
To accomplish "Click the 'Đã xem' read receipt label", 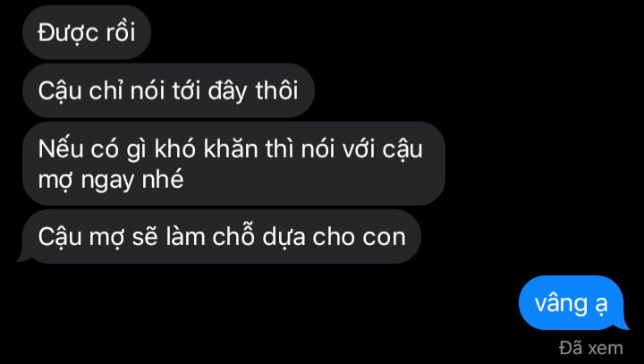I will [x=591, y=348].
